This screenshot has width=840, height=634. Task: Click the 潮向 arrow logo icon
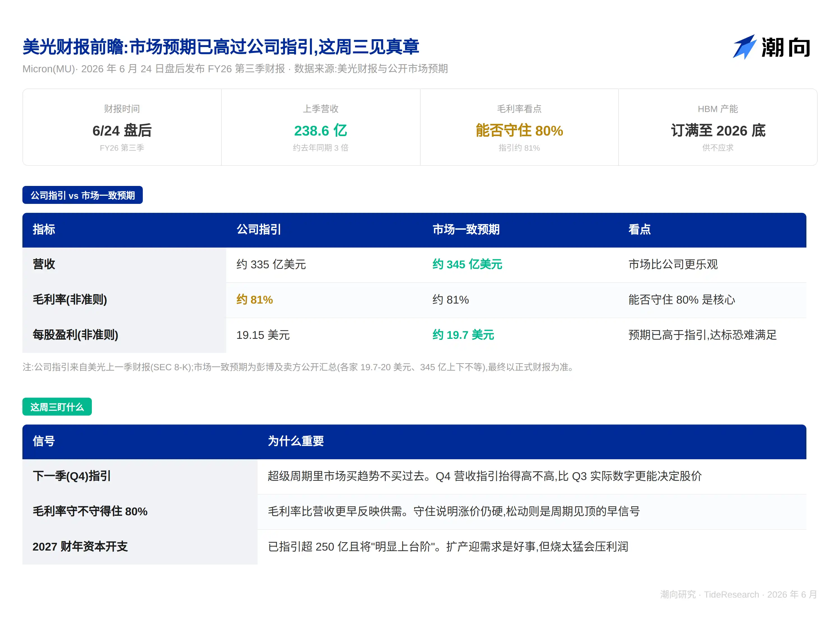(744, 47)
